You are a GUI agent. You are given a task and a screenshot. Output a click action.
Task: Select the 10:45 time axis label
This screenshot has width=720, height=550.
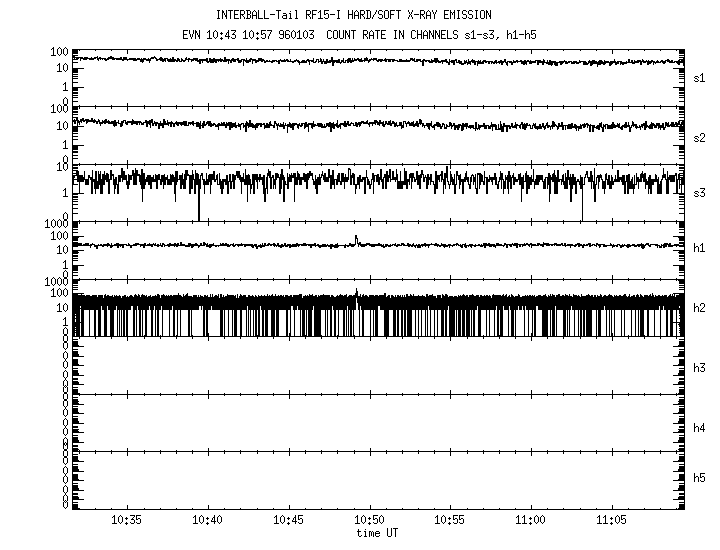pos(289,521)
